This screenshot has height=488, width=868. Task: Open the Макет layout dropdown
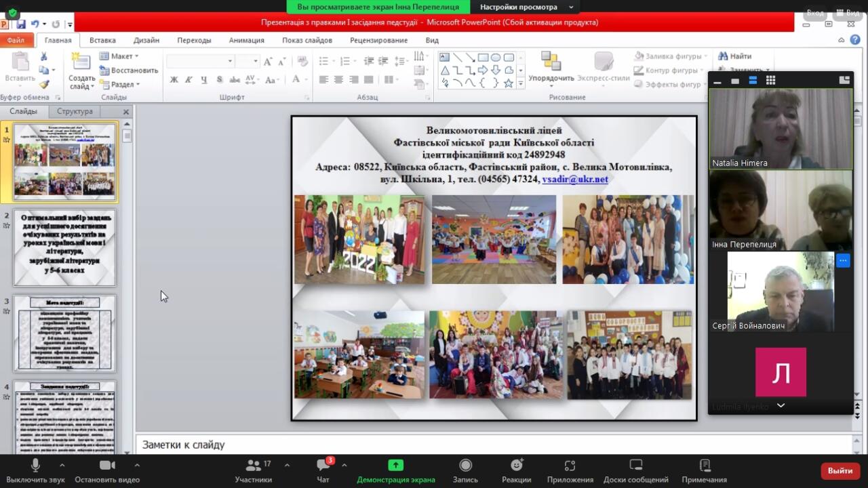click(x=119, y=56)
